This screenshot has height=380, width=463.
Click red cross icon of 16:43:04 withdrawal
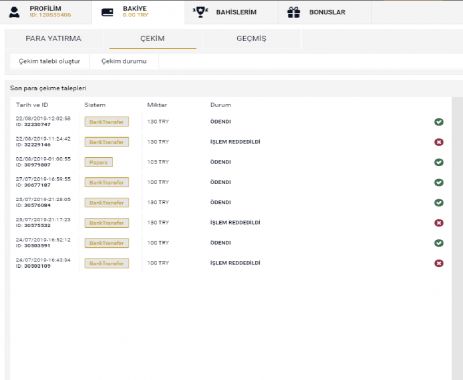(439, 263)
